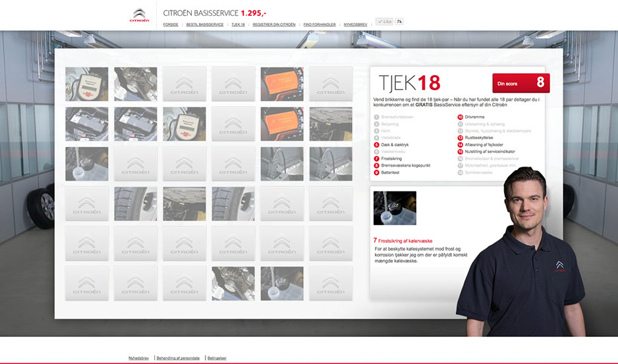
Task: Flip the first face-down card in fifth row
Action: point(87,244)
